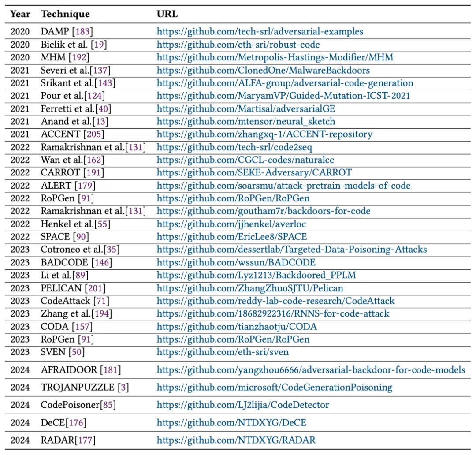Open the reddy-lab-code-research/CodeAttack link
476x455 pixels.
275,301
